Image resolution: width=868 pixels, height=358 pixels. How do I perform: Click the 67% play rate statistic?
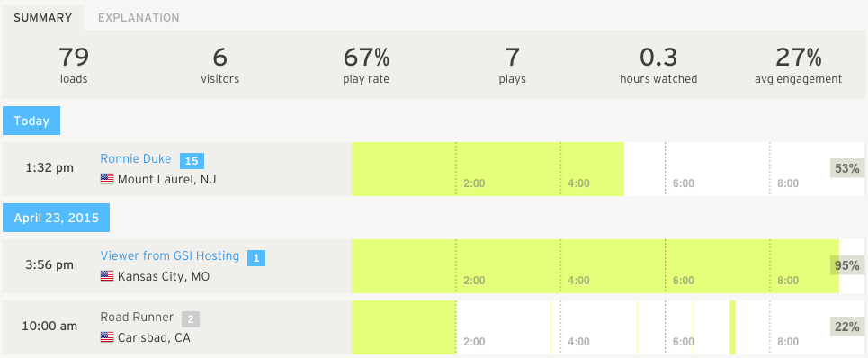(x=366, y=65)
